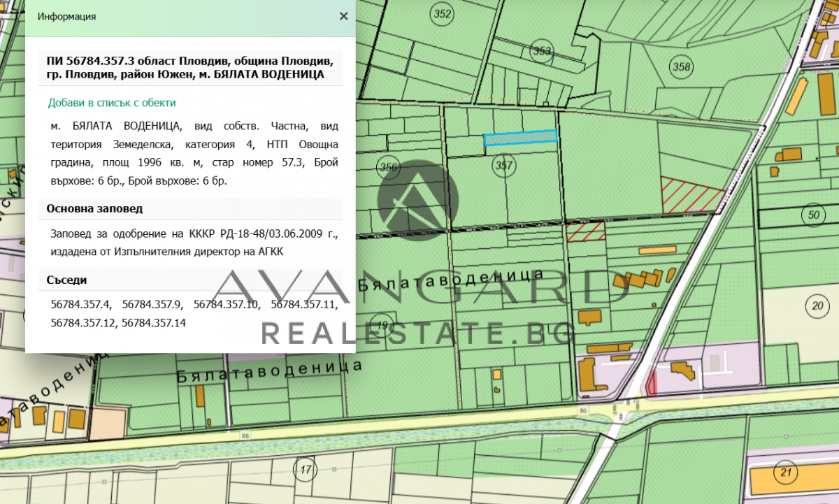Viewport: 839px width, 504px height.
Task: Click the circled 17 district marker
Action: click(305, 468)
